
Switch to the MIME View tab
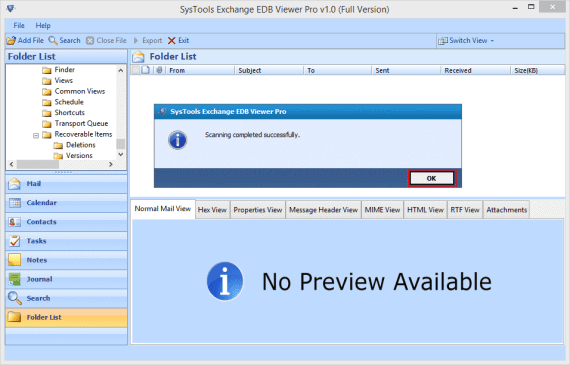[x=382, y=210]
